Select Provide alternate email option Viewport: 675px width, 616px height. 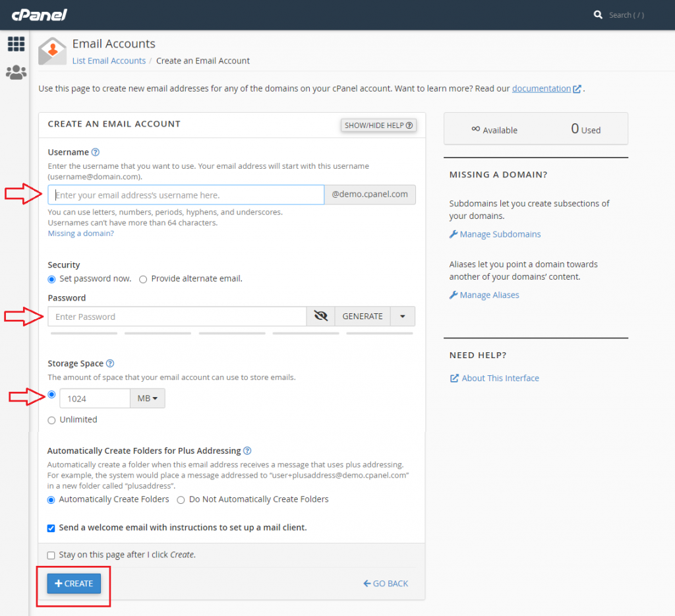tap(143, 279)
